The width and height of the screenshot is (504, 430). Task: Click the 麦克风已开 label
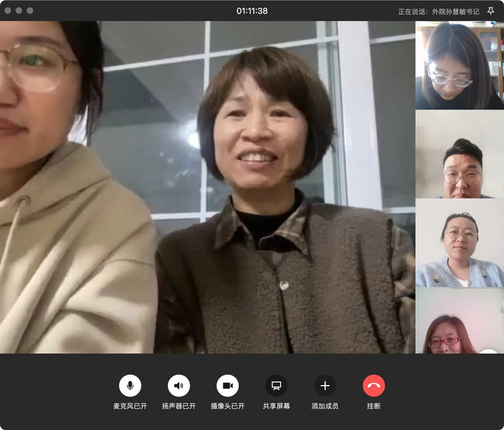(130, 406)
